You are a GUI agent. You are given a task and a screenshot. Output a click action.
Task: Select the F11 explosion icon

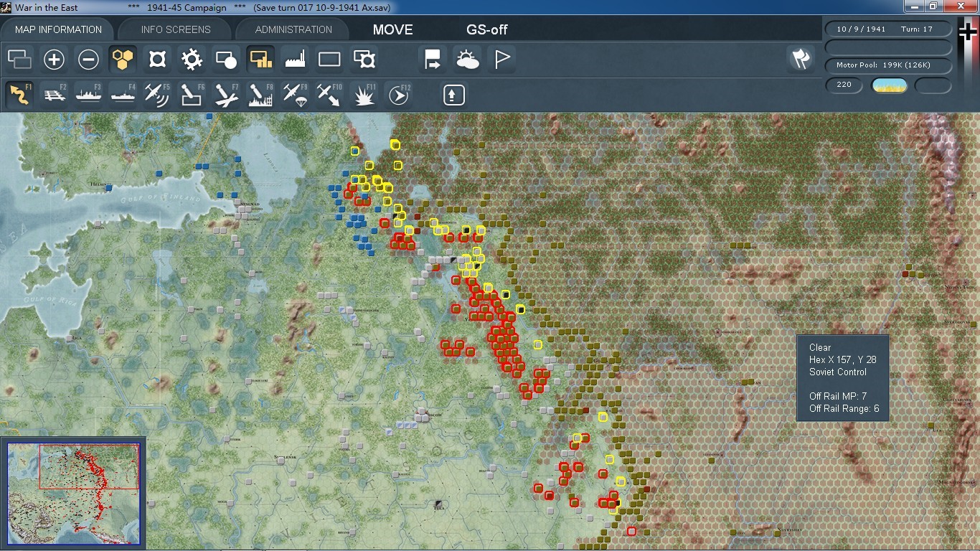click(364, 95)
